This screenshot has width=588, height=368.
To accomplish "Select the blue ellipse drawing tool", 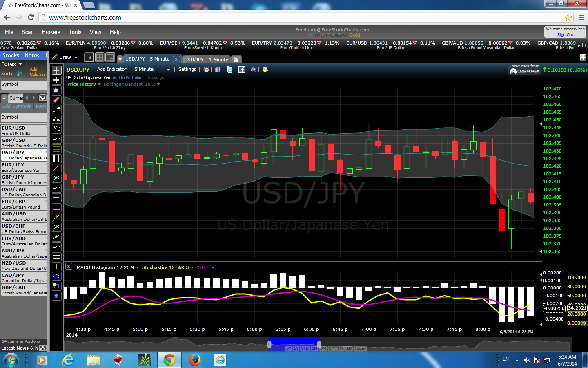I will pos(56,276).
